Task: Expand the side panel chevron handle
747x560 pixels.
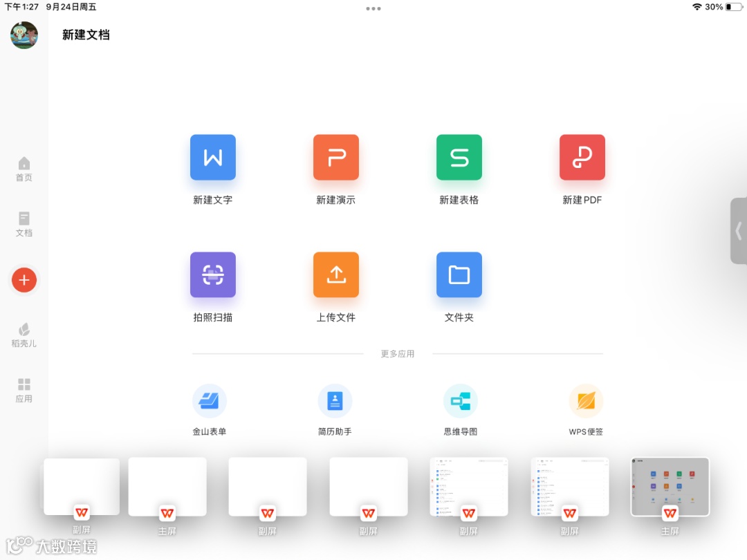Action: [x=739, y=231]
